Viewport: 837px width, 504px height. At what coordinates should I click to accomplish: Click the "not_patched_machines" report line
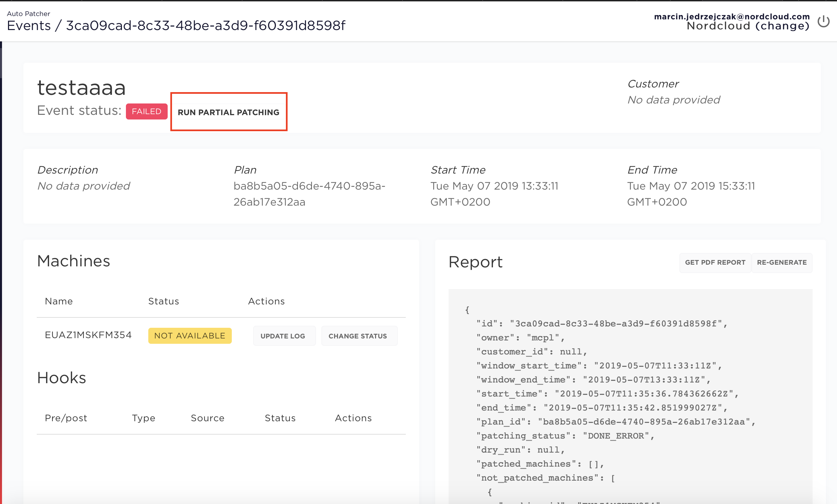546,478
